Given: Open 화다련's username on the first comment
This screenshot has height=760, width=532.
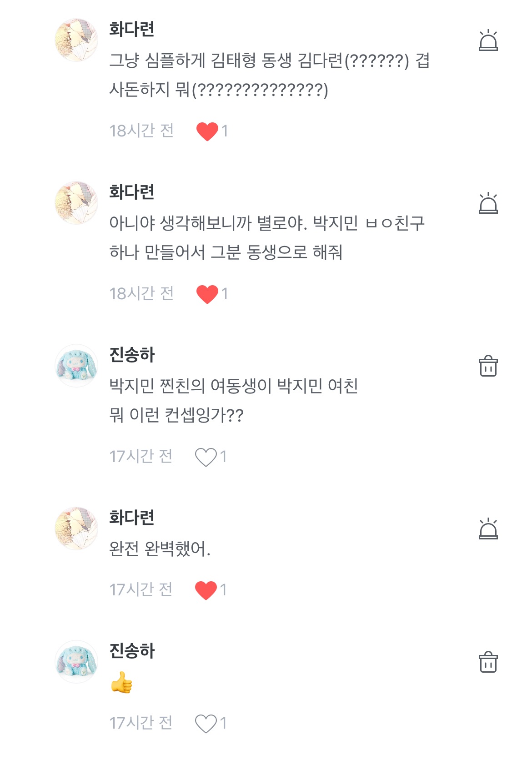Looking at the screenshot, I should click(132, 29).
